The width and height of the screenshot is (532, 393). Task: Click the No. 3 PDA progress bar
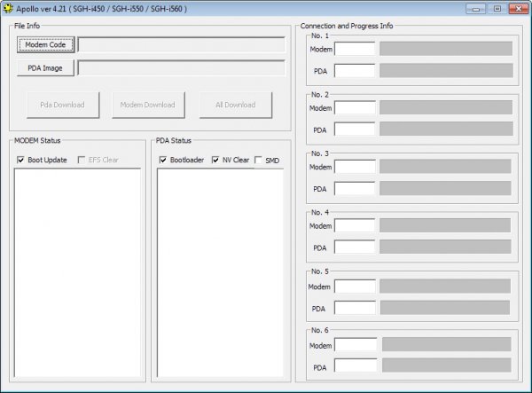(x=445, y=189)
